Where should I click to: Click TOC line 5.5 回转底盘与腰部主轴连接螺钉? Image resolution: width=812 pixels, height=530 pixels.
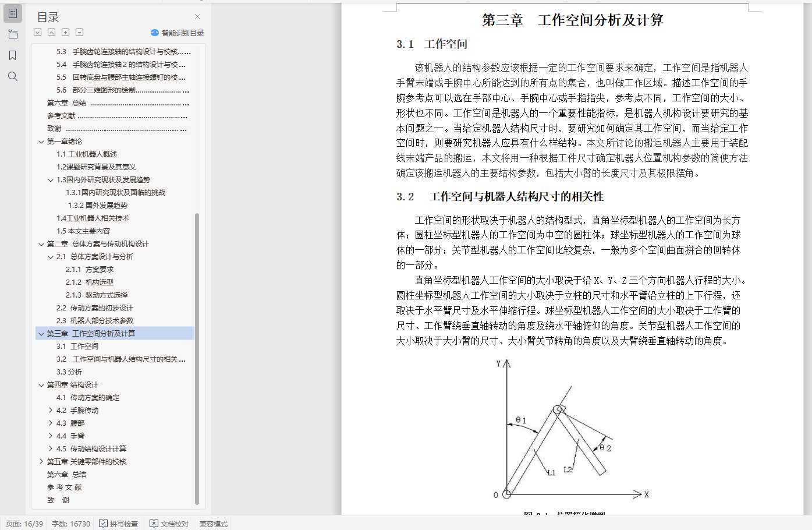(x=121, y=77)
